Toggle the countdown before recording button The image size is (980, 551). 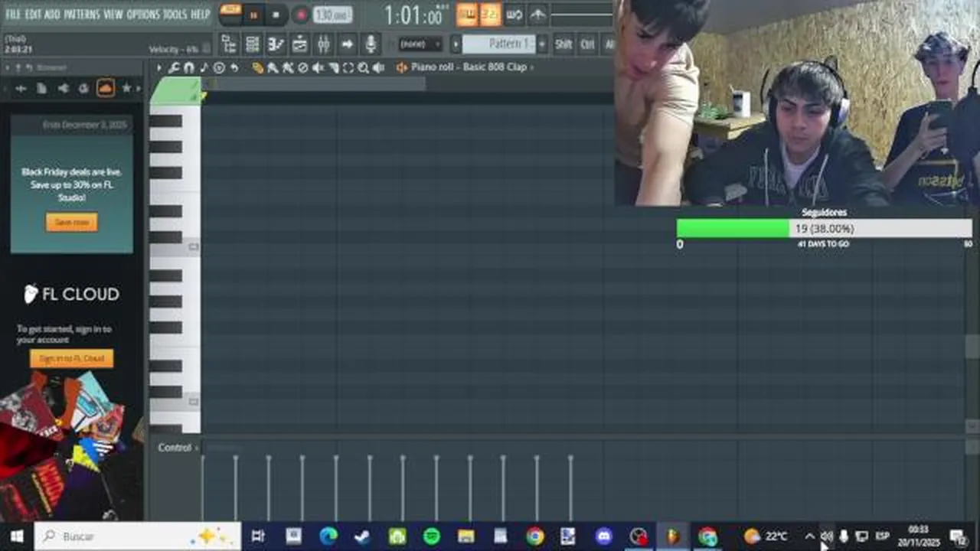491,14
